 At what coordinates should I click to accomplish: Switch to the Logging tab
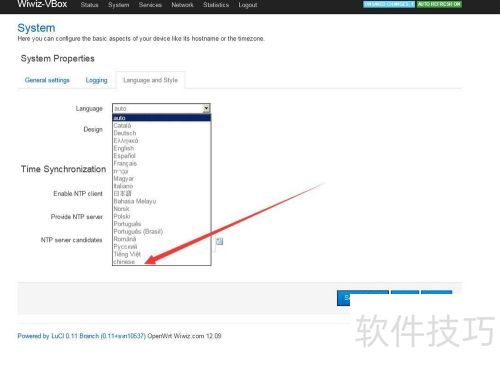pos(96,80)
